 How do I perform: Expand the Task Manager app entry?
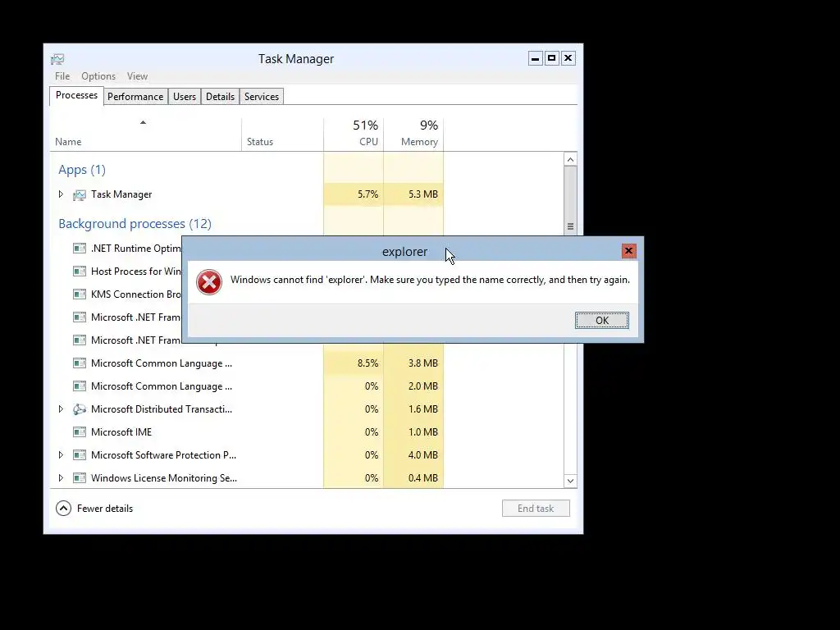point(61,194)
